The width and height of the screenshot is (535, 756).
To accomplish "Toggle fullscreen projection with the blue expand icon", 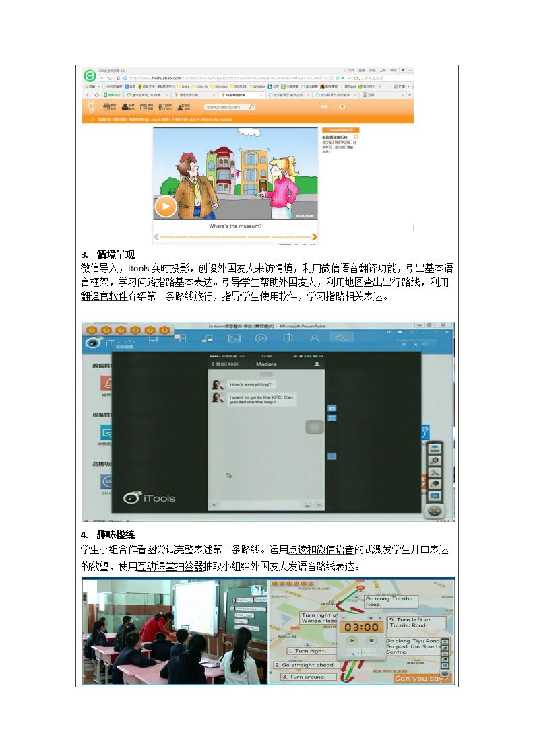I will click(x=332, y=418).
